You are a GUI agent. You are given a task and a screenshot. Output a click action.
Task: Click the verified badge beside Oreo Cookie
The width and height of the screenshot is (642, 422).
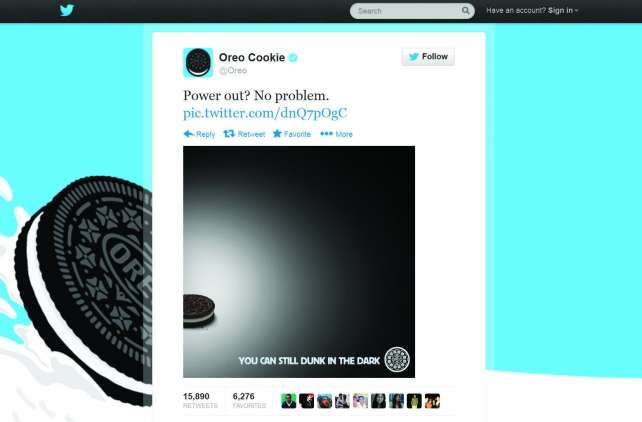point(293,58)
